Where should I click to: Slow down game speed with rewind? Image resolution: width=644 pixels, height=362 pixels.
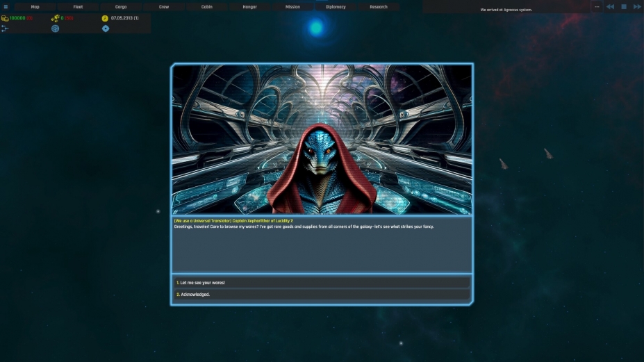tap(610, 7)
